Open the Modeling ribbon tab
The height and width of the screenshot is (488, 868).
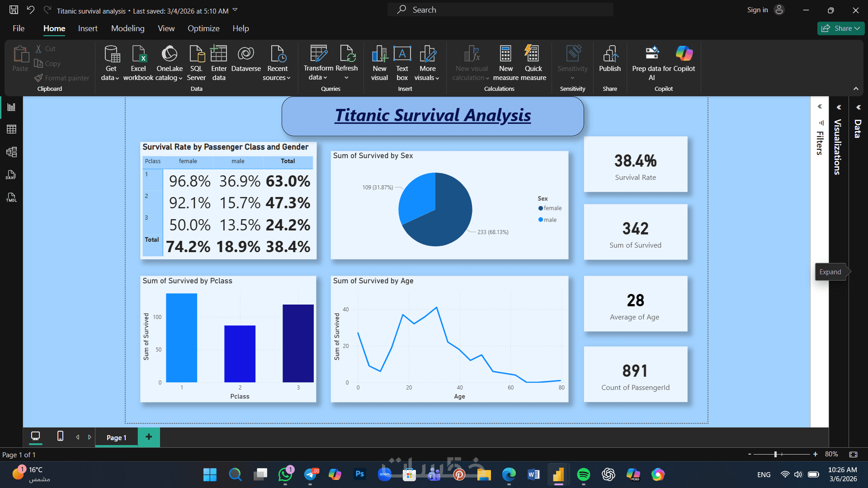127,28
